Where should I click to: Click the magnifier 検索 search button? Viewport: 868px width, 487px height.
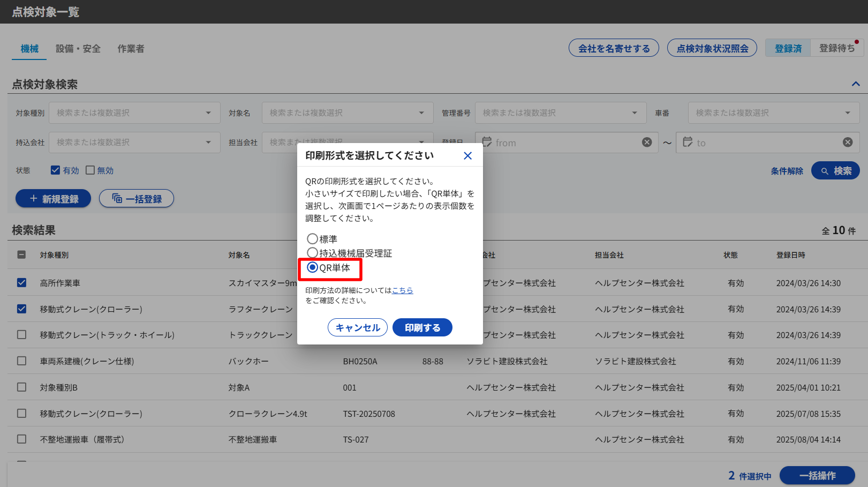click(x=835, y=171)
